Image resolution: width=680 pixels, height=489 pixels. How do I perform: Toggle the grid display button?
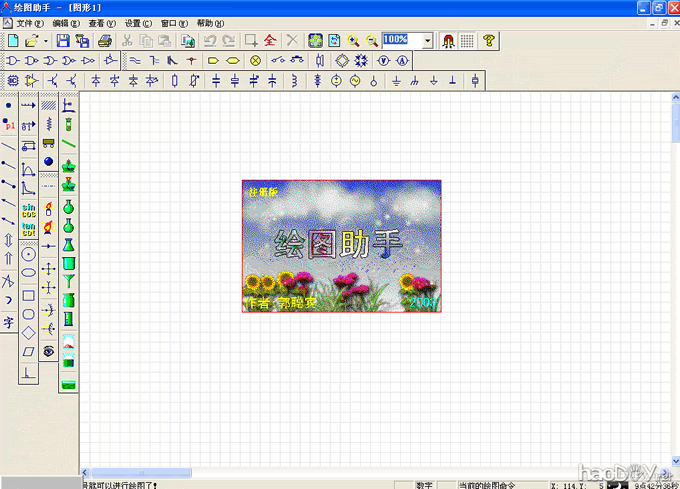click(x=467, y=41)
